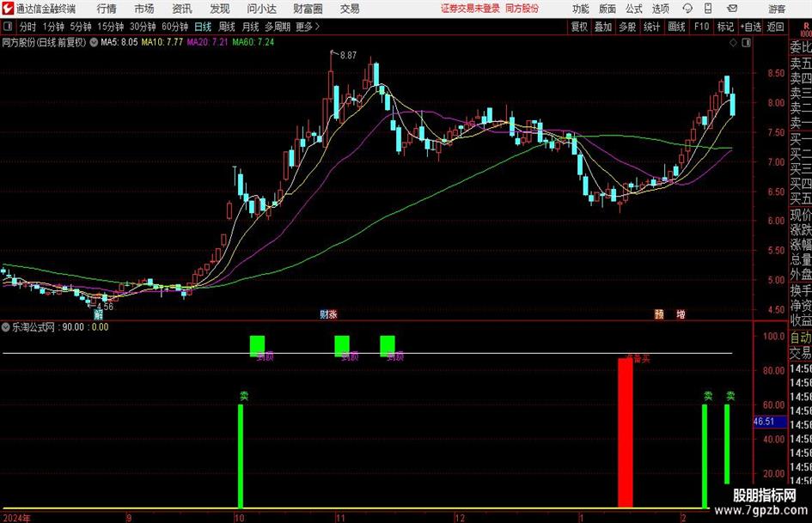
Task: Open F10 company info
Action: 702,27
